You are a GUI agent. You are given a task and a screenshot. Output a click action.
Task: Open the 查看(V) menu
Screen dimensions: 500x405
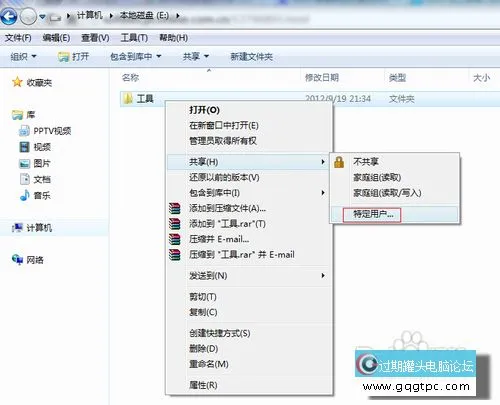tap(95, 38)
